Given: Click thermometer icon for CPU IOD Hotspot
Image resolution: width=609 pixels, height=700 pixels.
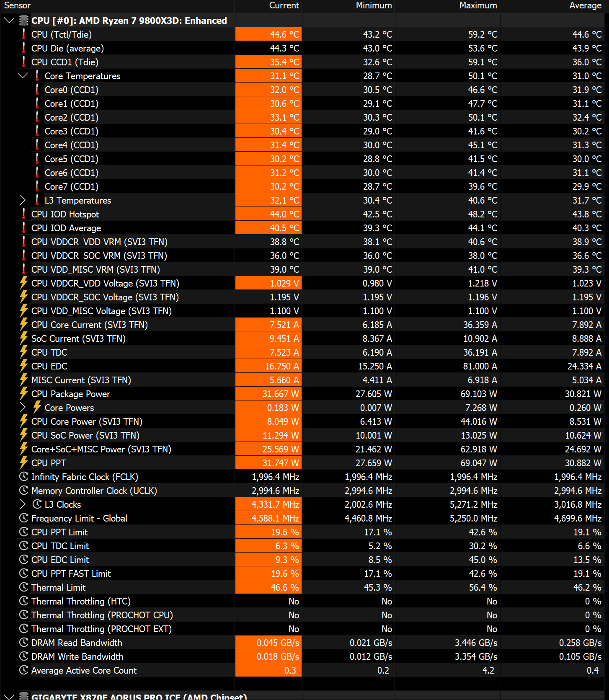Looking at the screenshot, I should (24, 214).
